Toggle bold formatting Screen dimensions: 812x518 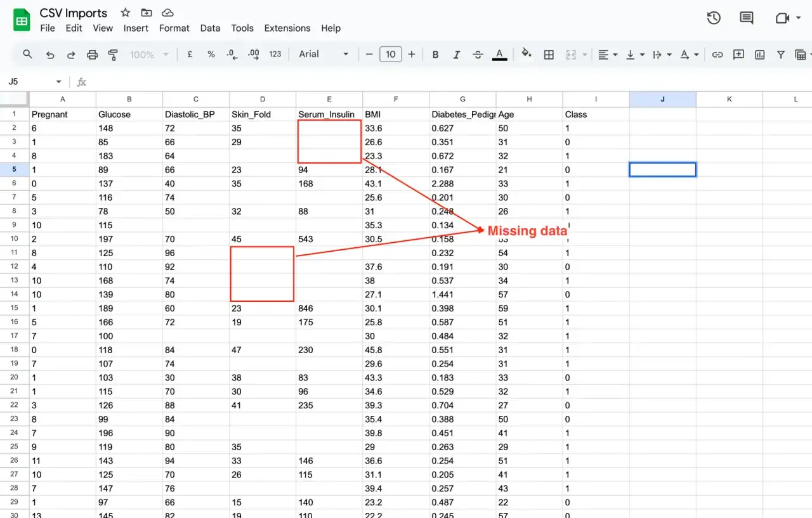click(436, 55)
